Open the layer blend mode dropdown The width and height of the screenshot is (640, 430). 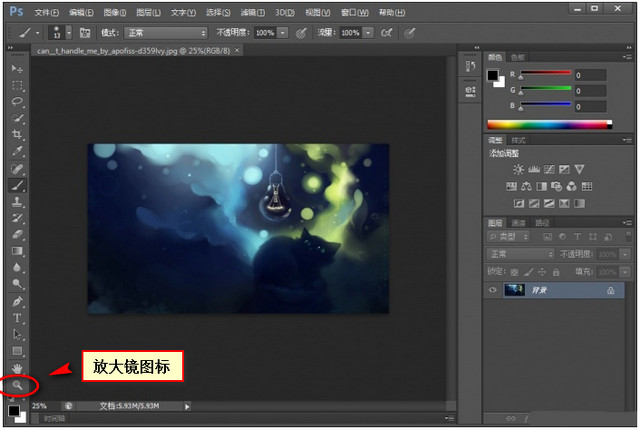pos(520,255)
